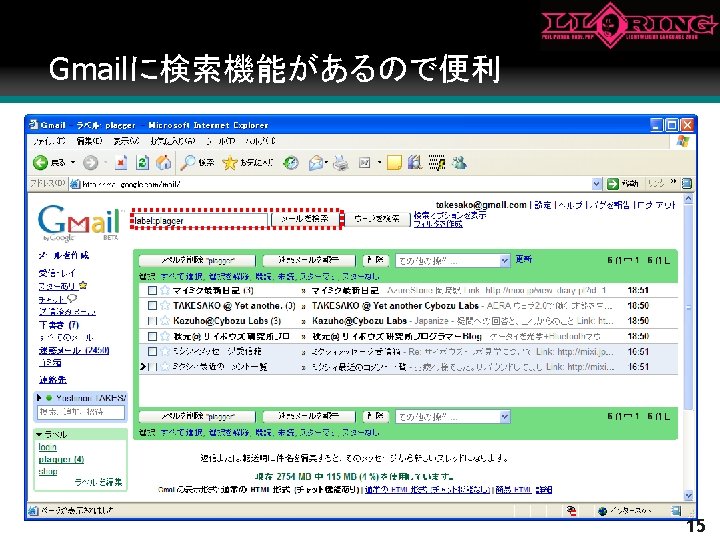Click top Remove label "plagger" button
The height and width of the screenshot is (540, 720).
coord(197,260)
